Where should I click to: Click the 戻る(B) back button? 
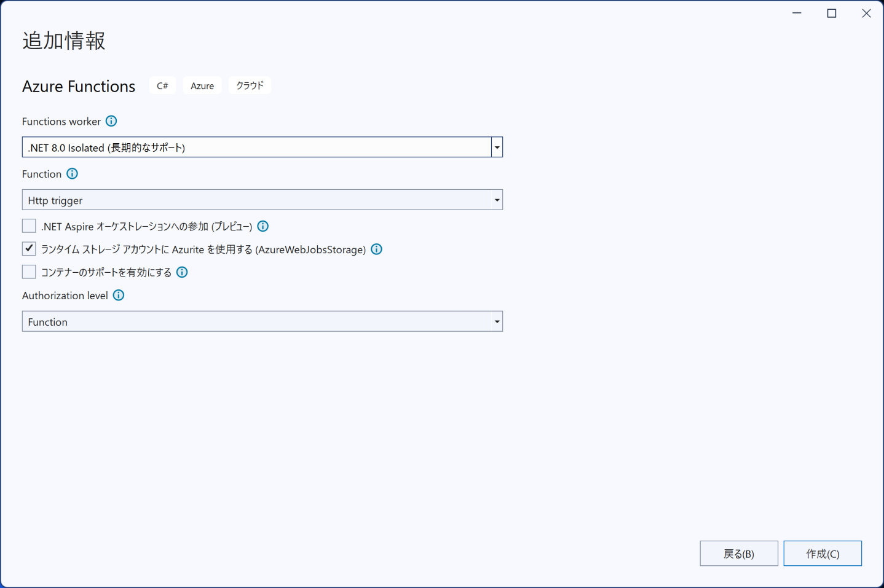739,554
